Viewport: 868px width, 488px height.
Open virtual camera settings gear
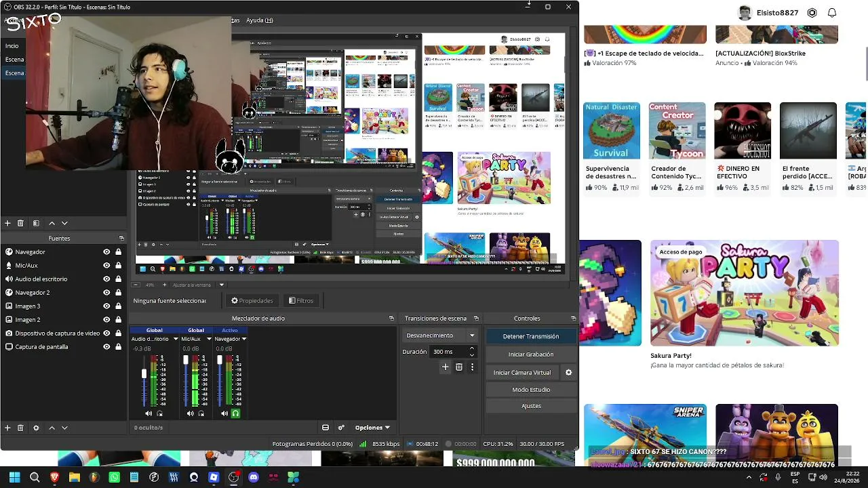[569, 372]
